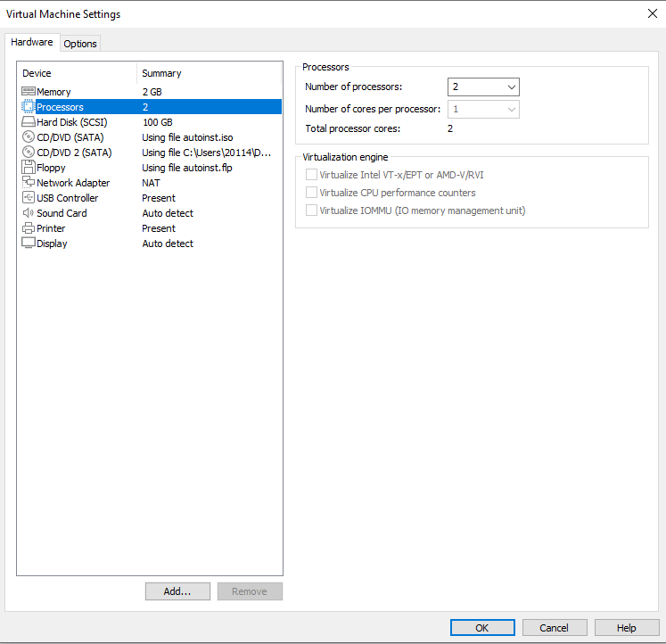Switch to the Hardware tab
This screenshot has width=666, height=644.
coord(32,42)
